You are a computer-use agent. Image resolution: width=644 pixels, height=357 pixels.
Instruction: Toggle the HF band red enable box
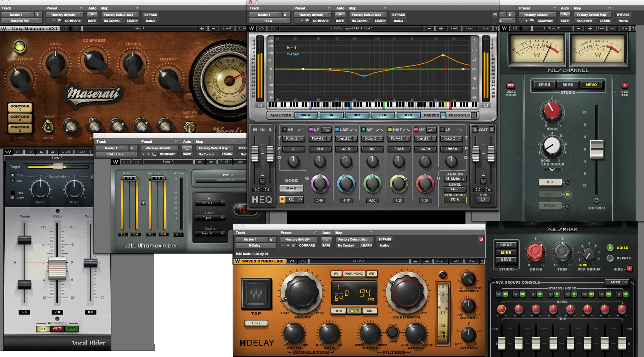416,130
